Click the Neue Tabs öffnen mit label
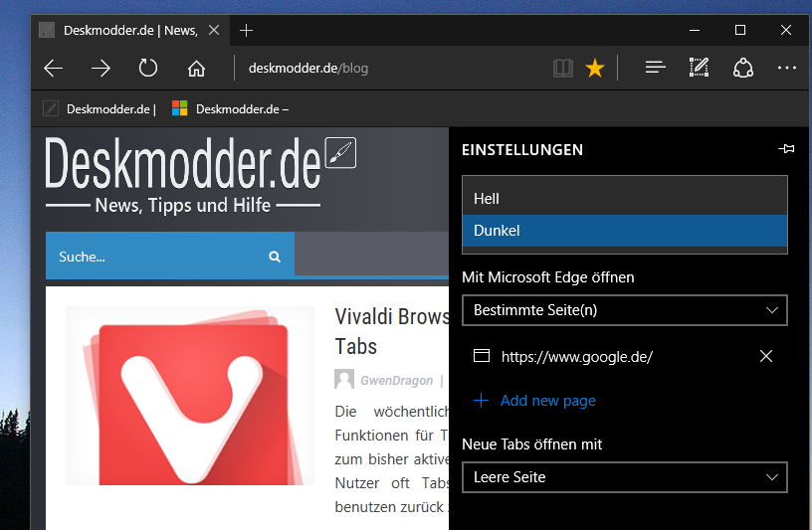812x530 pixels. point(531,444)
